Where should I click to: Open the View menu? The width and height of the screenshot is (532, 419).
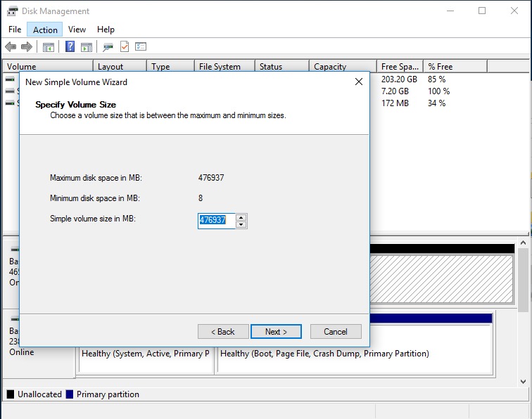tap(77, 30)
